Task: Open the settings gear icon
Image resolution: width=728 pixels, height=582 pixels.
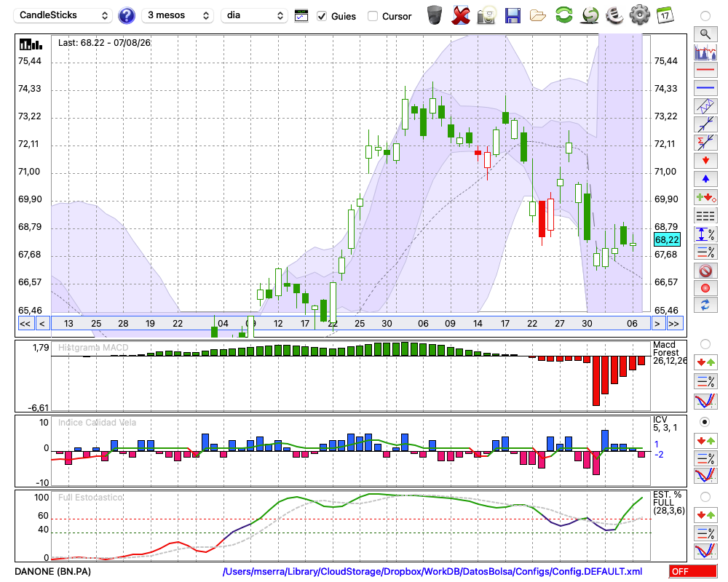Action: 639,15
